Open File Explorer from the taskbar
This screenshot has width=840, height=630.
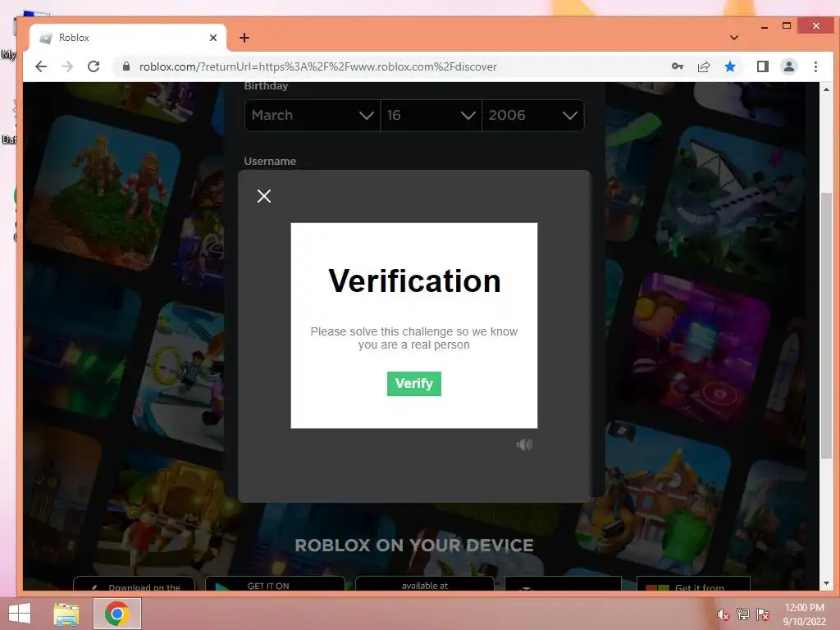click(66, 614)
